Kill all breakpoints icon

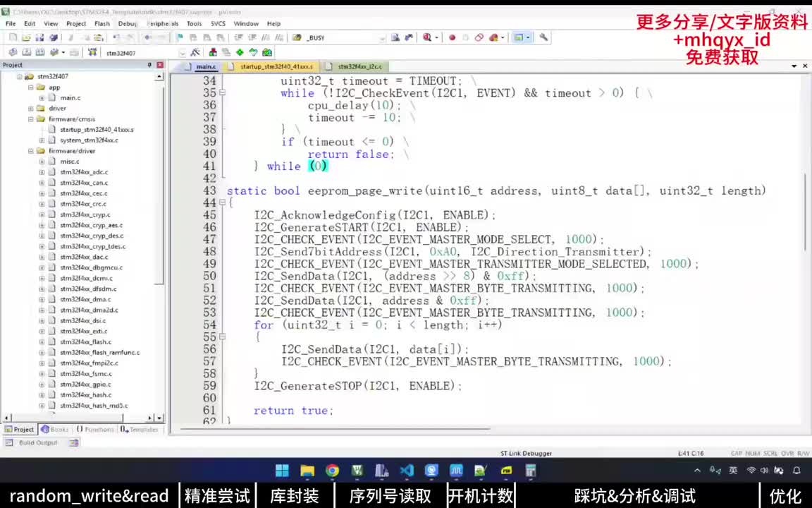493,37
